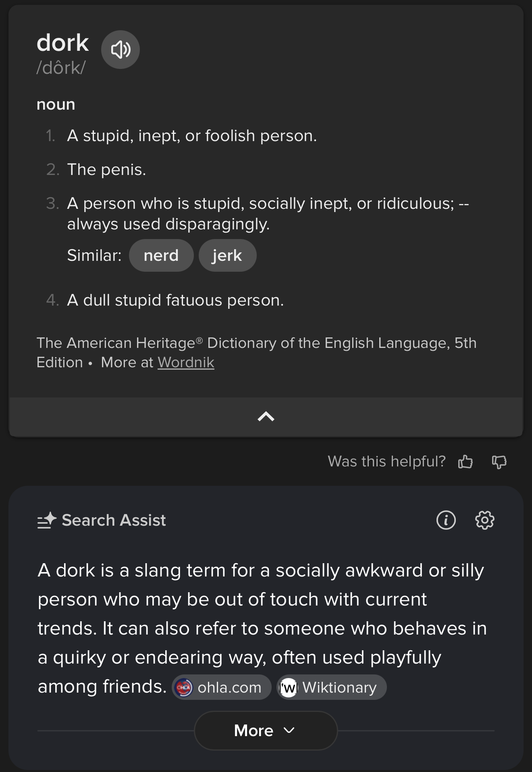Image resolution: width=532 pixels, height=772 pixels.
Task: Click the Wiktionary W favicon
Action: 289,687
